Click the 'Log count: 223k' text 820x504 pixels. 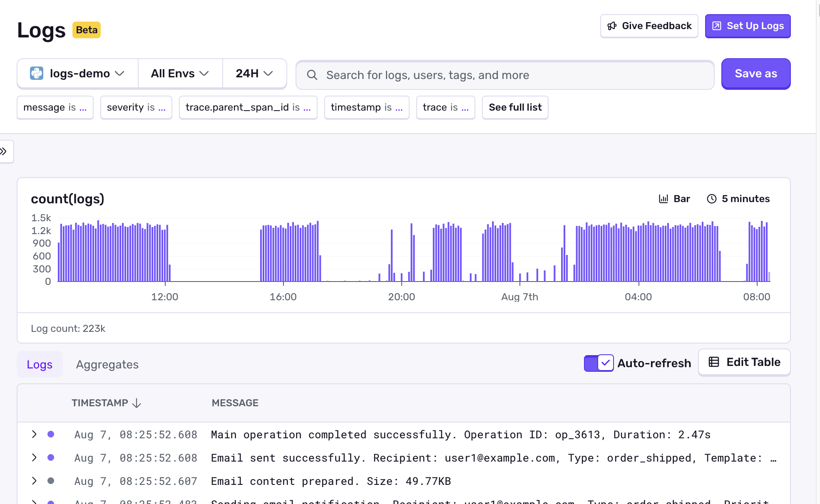click(x=68, y=329)
